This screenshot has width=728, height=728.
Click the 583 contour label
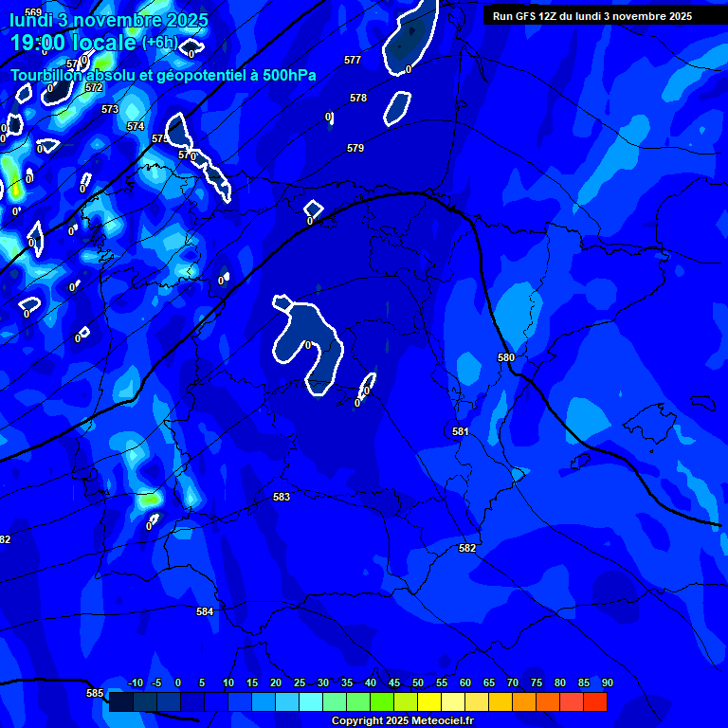point(282,497)
